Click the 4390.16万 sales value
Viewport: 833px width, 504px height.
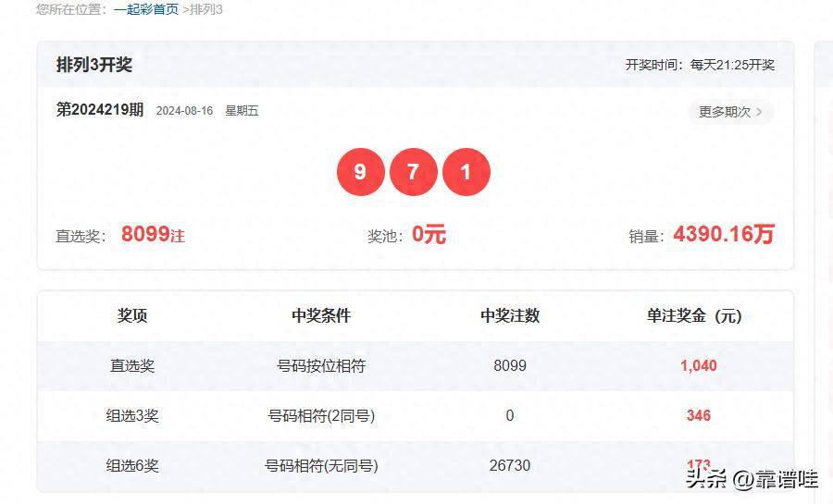coord(724,234)
